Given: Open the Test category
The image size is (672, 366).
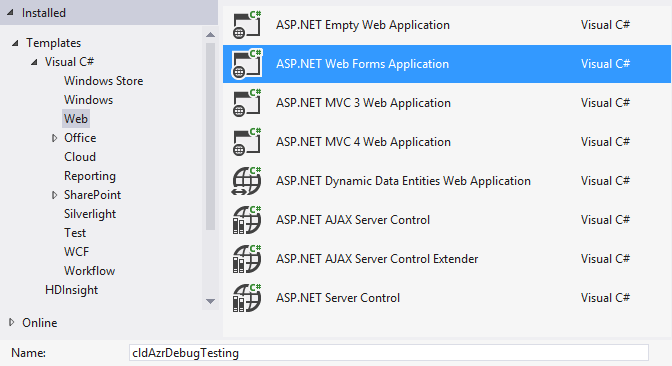Looking at the screenshot, I should [x=75, y=233].
